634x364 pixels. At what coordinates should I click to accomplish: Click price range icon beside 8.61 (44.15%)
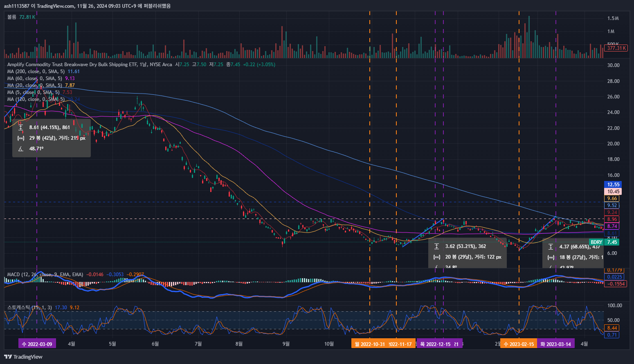tap(21, 127)
